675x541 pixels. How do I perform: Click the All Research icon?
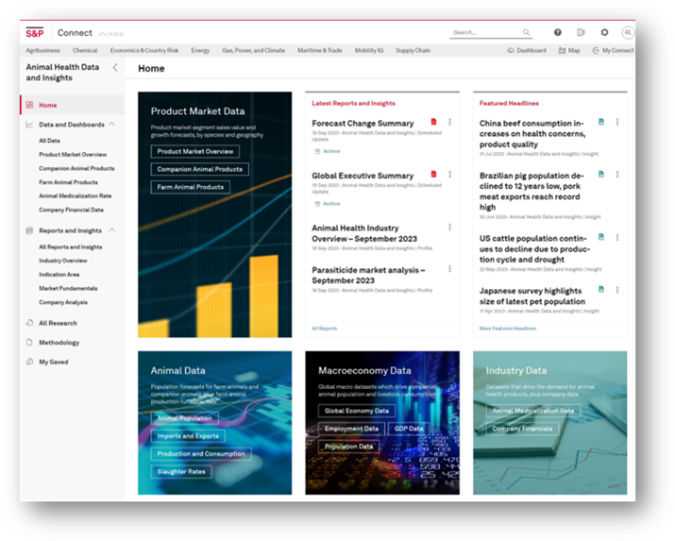29,323
